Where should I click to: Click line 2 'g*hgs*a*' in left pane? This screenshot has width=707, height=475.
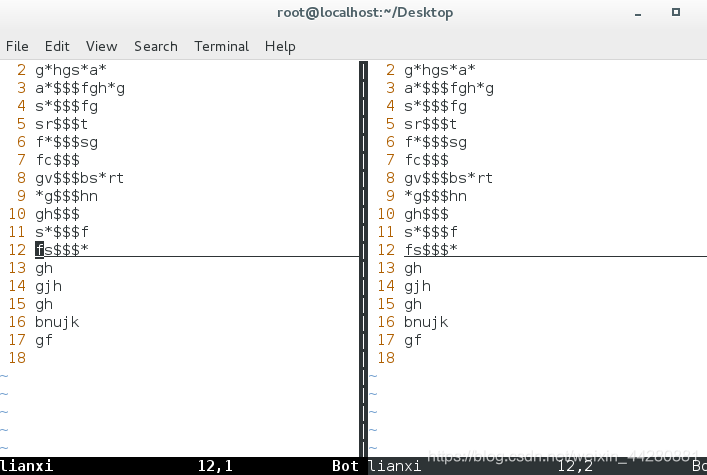71,70
